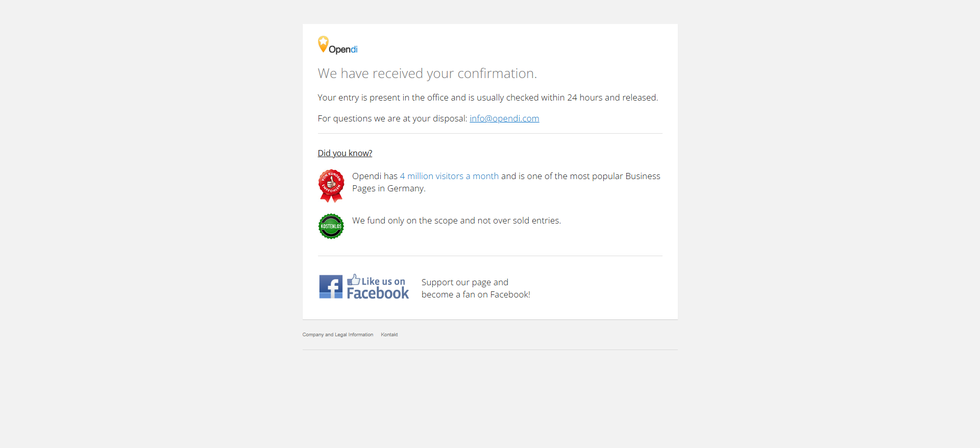Viewport: 980px width, 448px height.
Task: Click the green Kostenlos seal badge
Action: coord(331,226)
